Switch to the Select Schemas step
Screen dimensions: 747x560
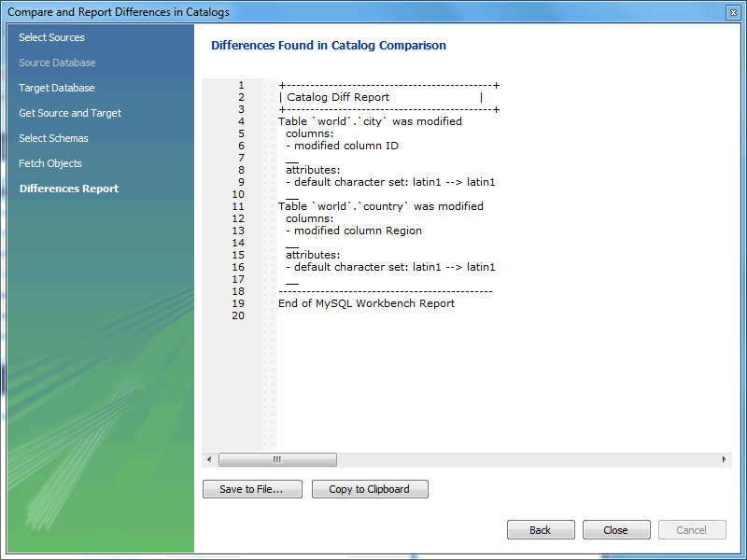pyautogui.click(x=53, y=138)
